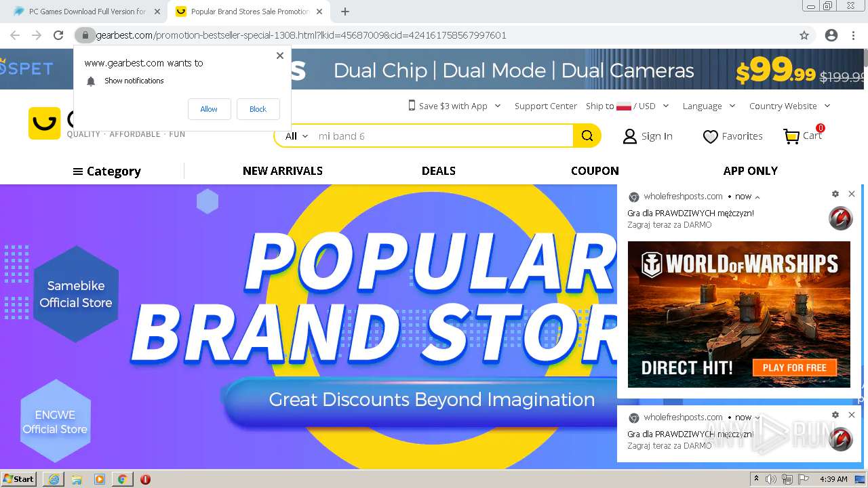This screenshot has width=868, height=488.
Task: Reload the Gearbest page
Action: coord(58,35)
